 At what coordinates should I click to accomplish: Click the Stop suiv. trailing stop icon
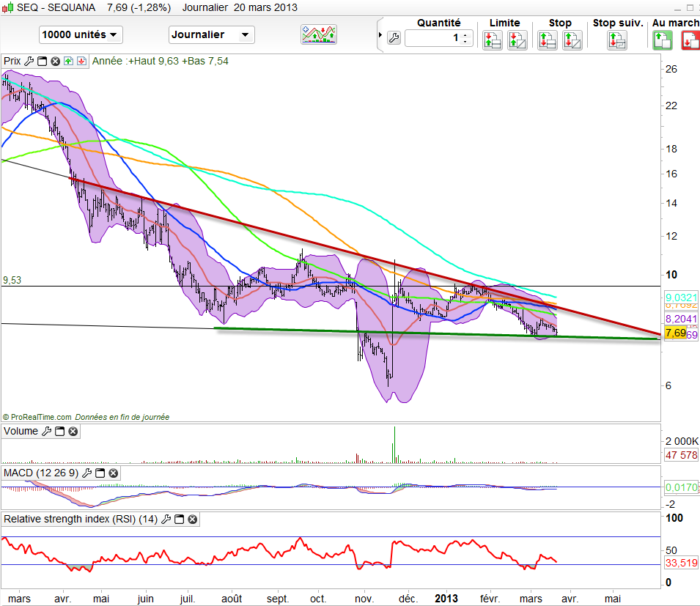click(x=617, y=40)
